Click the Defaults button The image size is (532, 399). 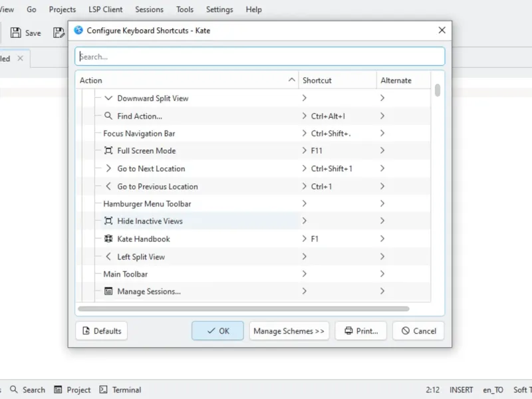(x=102, y=331)
